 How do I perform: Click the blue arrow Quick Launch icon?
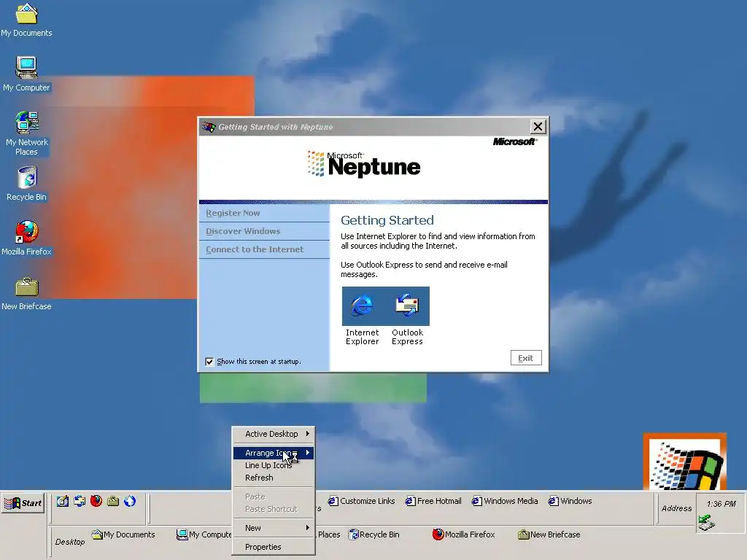[130, 502]
